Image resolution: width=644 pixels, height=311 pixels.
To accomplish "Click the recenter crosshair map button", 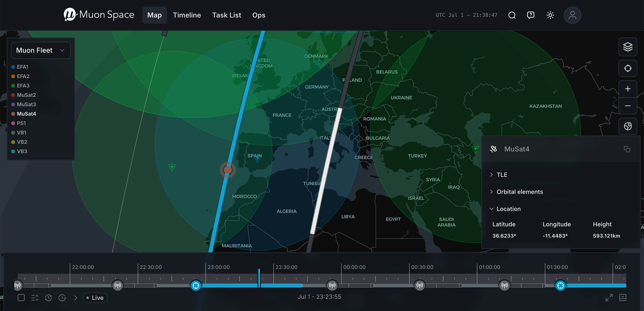I will click(628, 69).
